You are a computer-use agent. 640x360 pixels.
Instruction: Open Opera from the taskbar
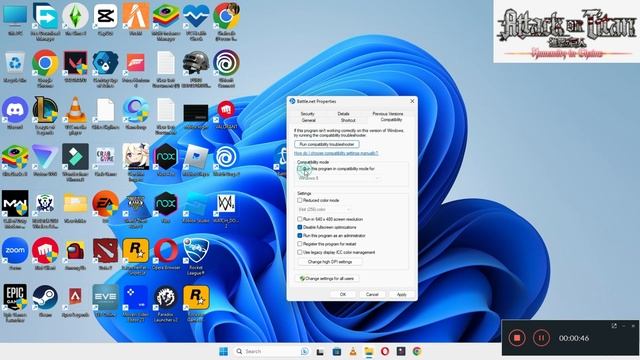pyautogui.click(x=385, y=351)
